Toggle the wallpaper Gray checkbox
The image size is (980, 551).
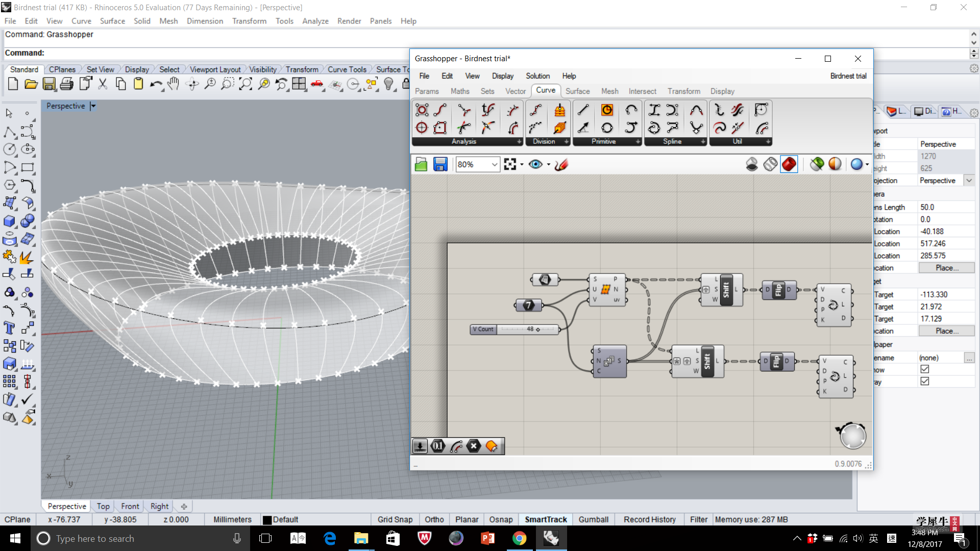(x=925, y=382)
